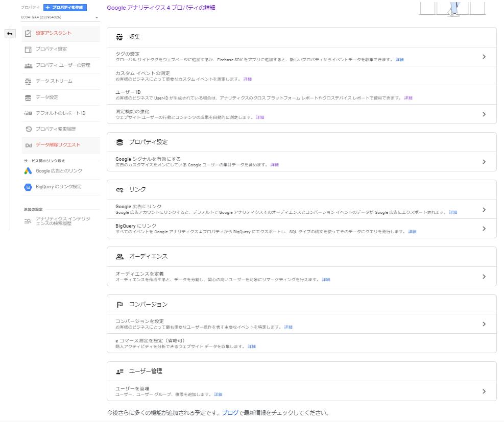Expand the タグの設定 row chevron
The image size is (504, 422).
[x=484, y=57]
